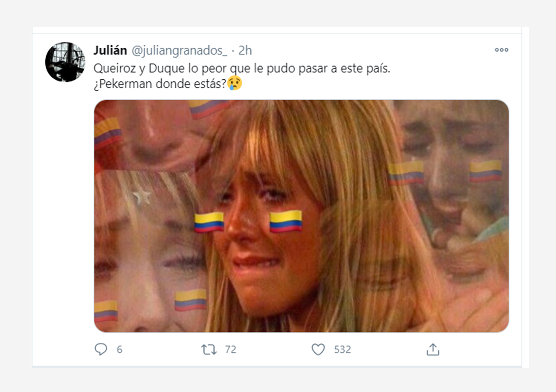Retweet Julián's post using the retweet icon
Image resolution: width=556 pixels, height=392 pixels.
[x=209, y=349]
